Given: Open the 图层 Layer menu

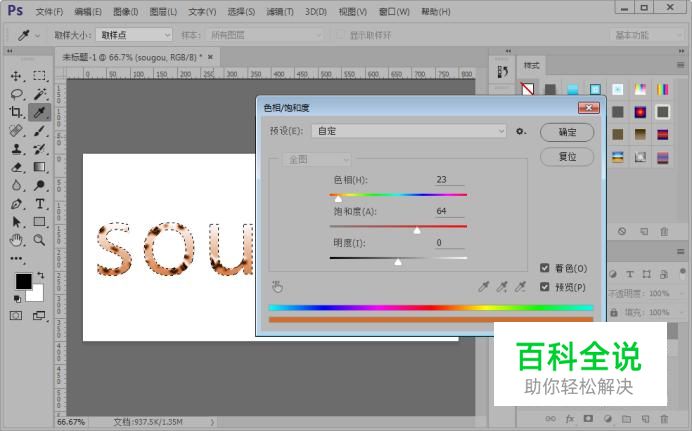Looking at the screenshot, I should tap(163, 11).
